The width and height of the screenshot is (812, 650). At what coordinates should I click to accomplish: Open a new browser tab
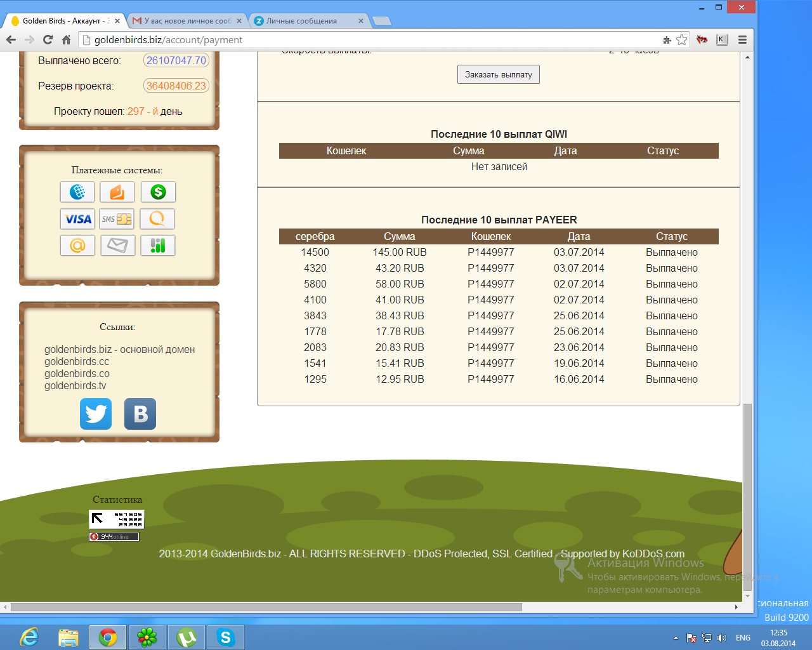(381, 21)
